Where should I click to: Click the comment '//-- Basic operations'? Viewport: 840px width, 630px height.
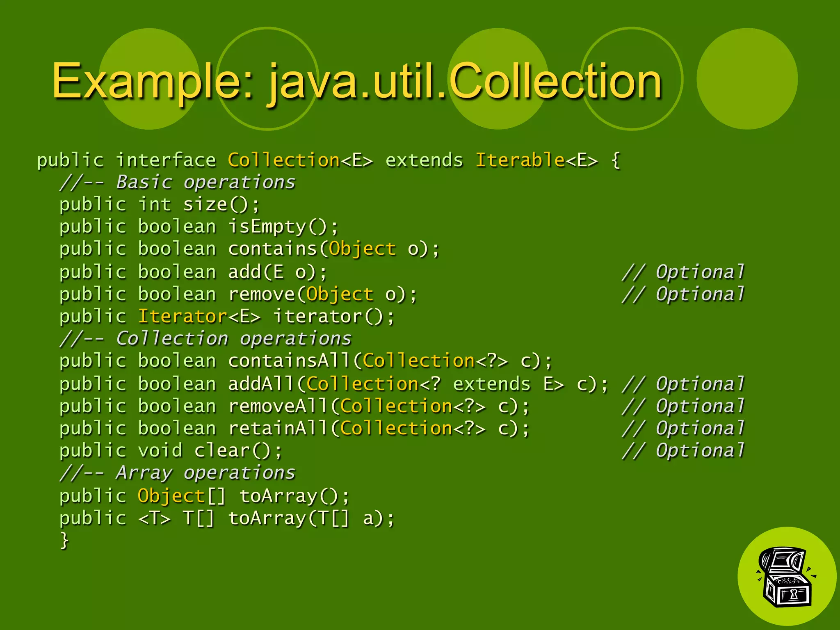(x=178, y=182)
